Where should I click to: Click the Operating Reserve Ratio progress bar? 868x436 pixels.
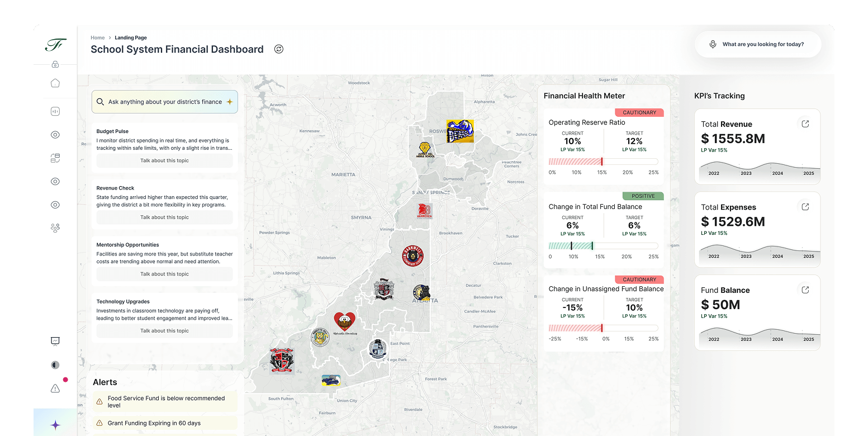[x=603, y=162]
